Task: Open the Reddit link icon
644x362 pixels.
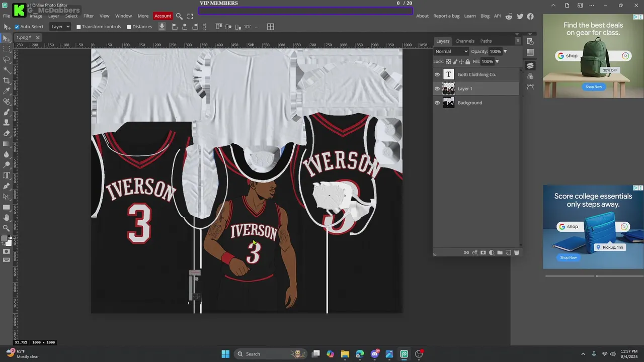Action: 509,16
